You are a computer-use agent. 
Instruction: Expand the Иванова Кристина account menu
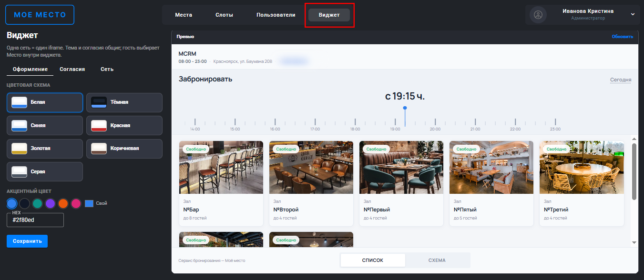(633, 14)
